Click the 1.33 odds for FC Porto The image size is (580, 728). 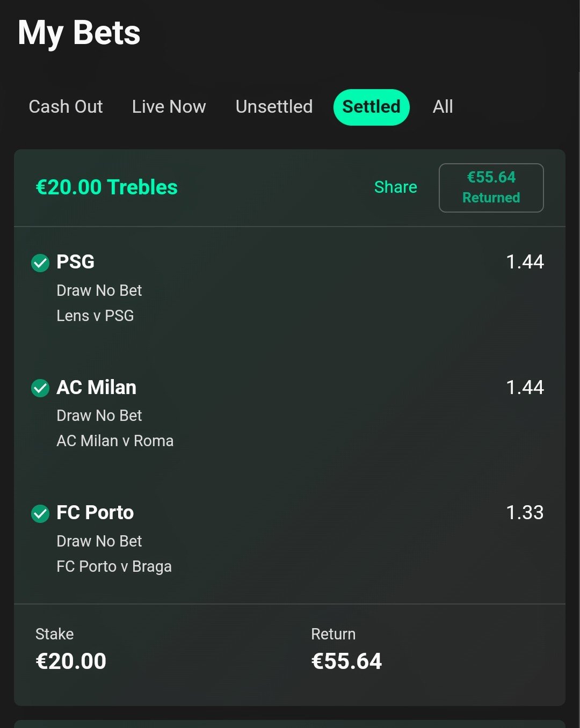coord(525,513)
